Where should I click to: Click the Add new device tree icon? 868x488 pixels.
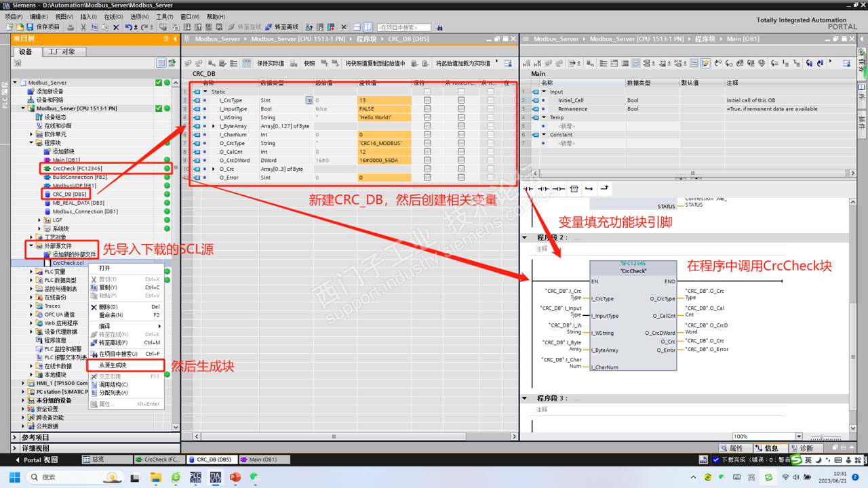[31, 91]
